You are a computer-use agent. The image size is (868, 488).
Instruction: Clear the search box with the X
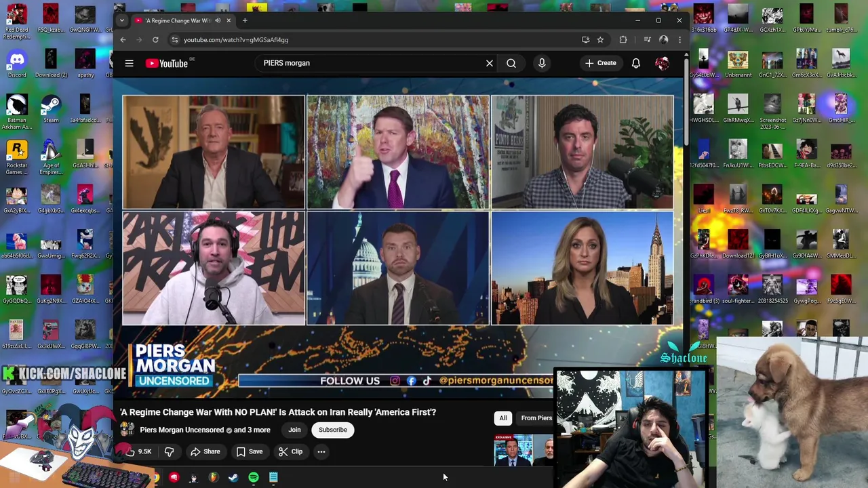pos(489,63)
